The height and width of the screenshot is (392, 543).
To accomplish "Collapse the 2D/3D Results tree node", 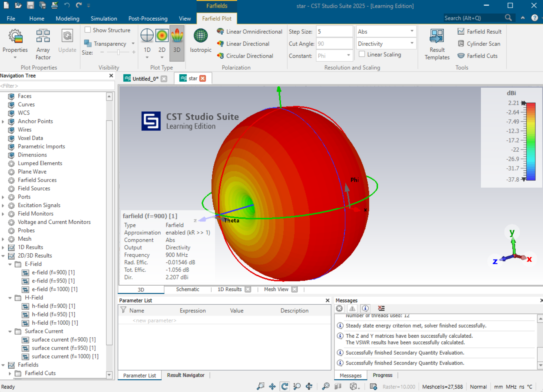I will (x=3, y=256).
